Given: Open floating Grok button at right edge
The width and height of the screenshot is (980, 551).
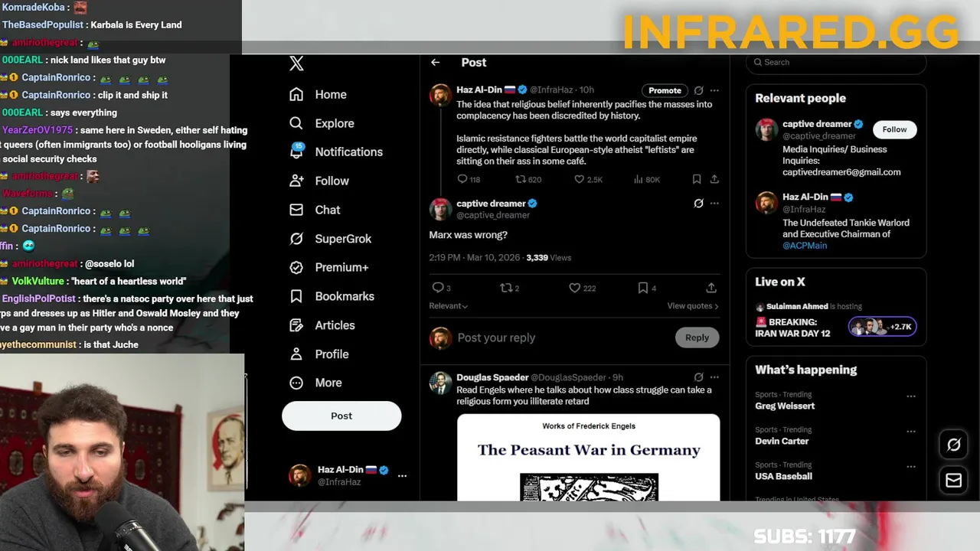Looking at the screenshot, I should click(954, 445).
